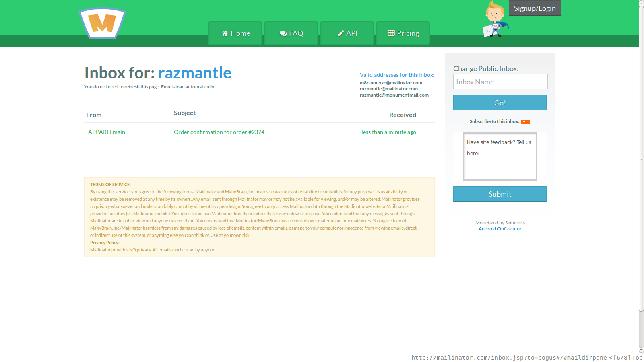
Task: Click the Go! button
Action: [500, 103]
